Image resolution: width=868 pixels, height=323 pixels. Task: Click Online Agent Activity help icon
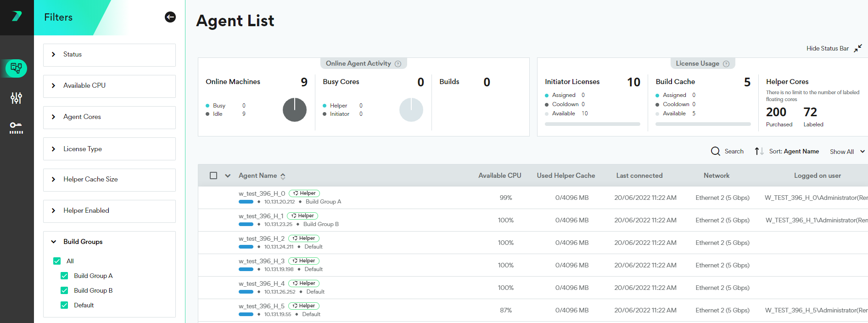398,64
